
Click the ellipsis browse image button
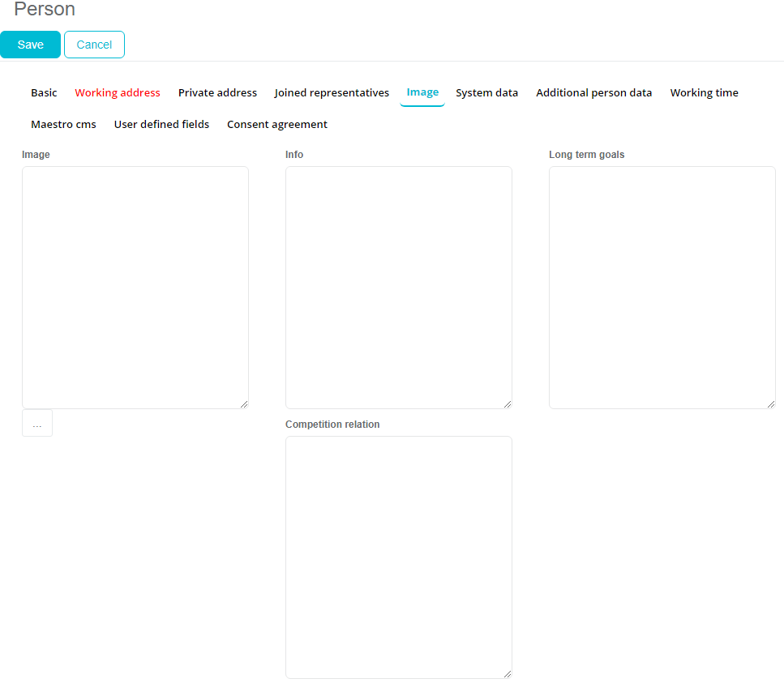37,424
